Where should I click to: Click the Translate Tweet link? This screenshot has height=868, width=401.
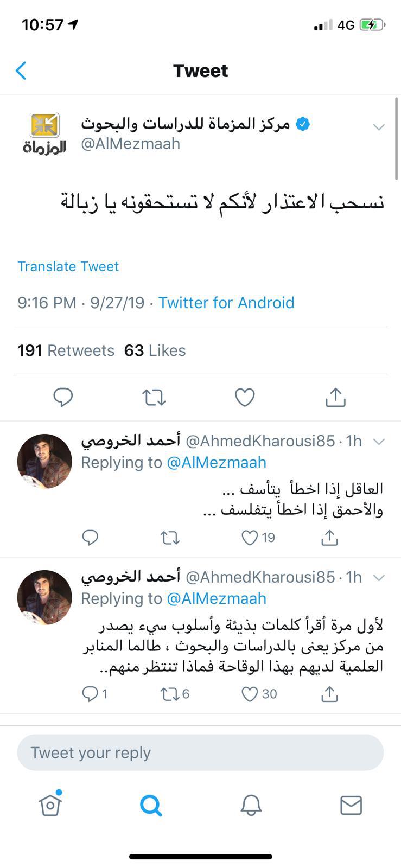(68, 266)
